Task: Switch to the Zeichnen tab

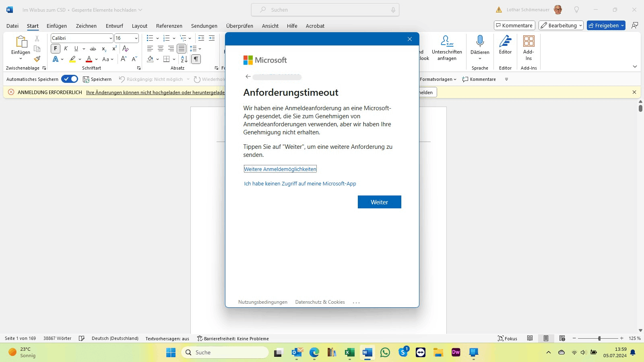Action: [86, 26]
